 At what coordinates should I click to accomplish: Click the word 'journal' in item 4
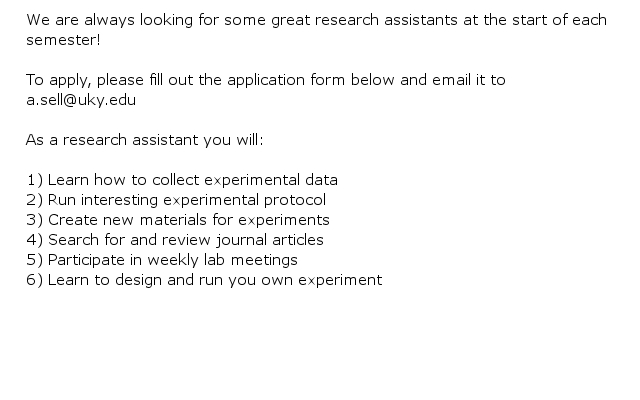[241, 240]
